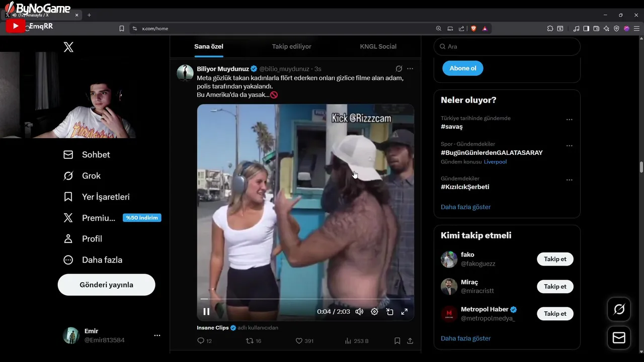Switch to the Takip ediliyor tab
The image size is (644, 362).
(x=292, y=46)
